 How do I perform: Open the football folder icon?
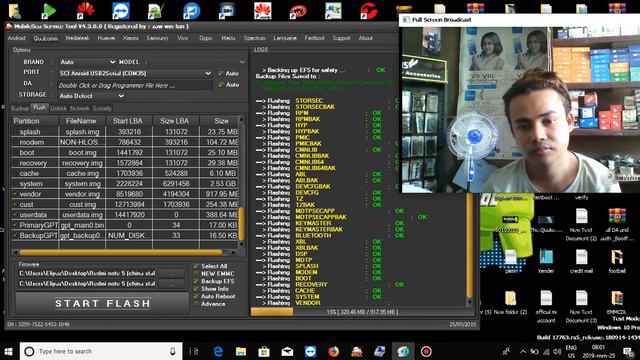[x=617, y=261]
